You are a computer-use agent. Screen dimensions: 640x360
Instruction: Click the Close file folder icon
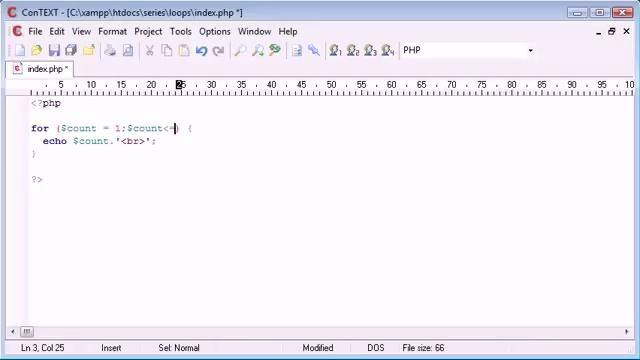pyautogui.click(x=89, y=51)
